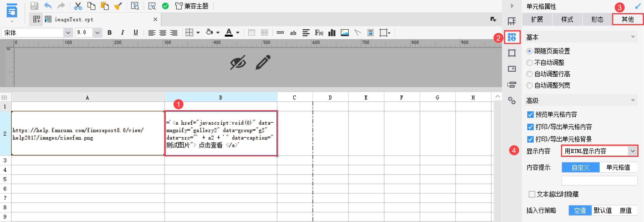Click the 内容提示 custom text input field
Viewport: 644px width, 222px height.
tap(599, 181)
